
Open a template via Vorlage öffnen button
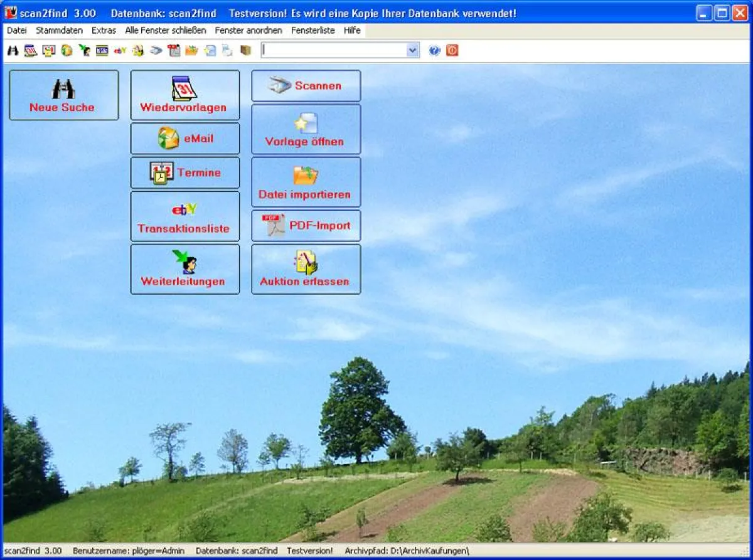(306, 130)
